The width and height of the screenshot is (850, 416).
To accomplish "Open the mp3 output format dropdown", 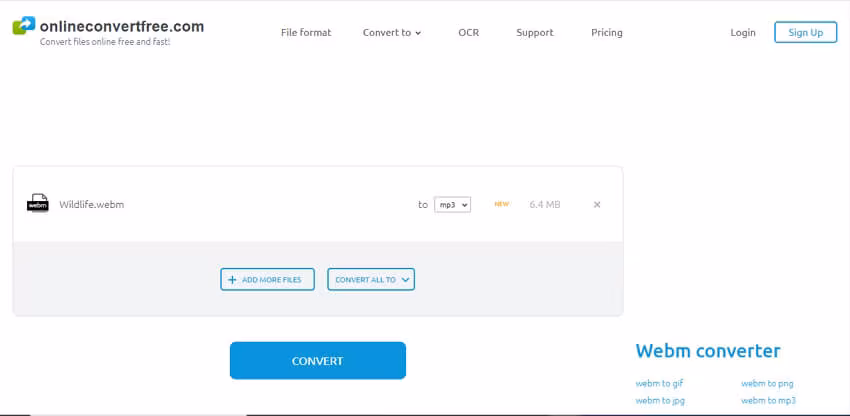I will 452,205.
